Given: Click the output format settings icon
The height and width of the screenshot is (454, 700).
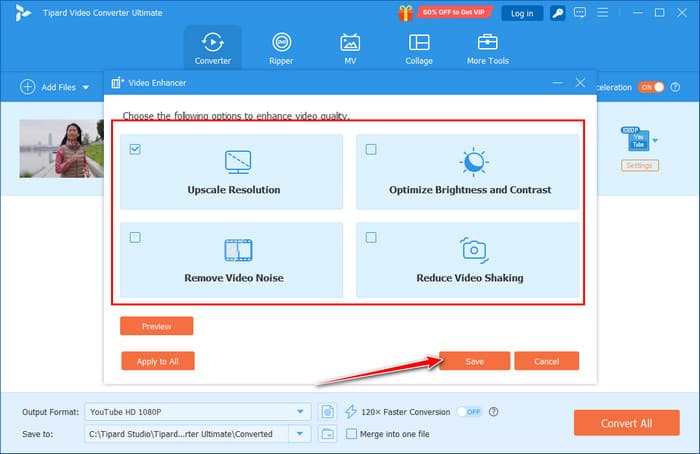Looking at the screenshot, I should [327, 411].
